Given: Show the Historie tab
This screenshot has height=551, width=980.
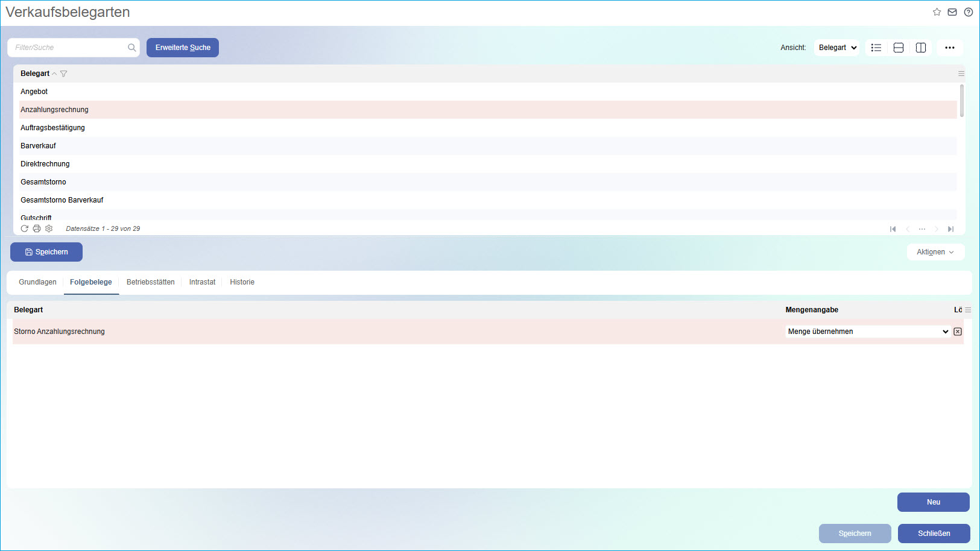Looking at the screenshot, I should [242, 282].
